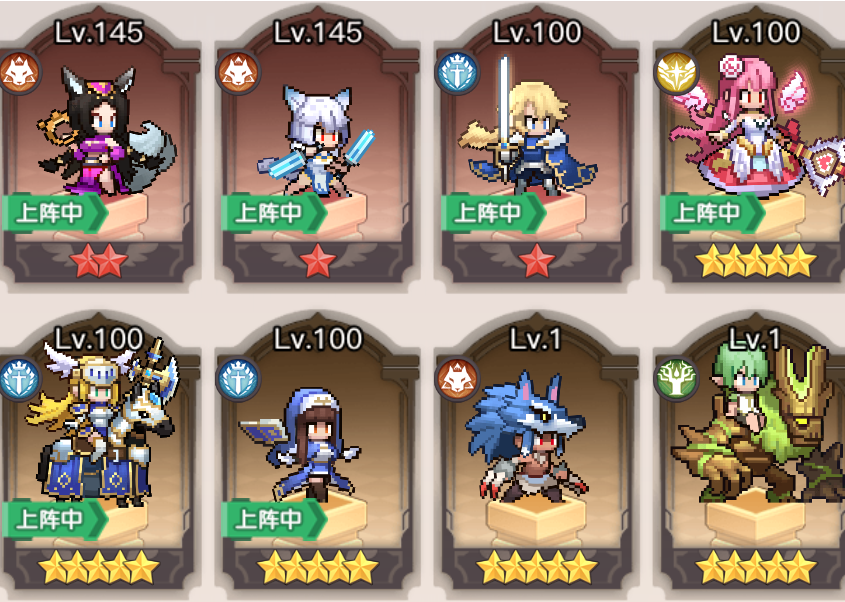Select the blonde swordsman hero in blue cape
This screenshot has width=845, height=602.
(x=537, y=148)
